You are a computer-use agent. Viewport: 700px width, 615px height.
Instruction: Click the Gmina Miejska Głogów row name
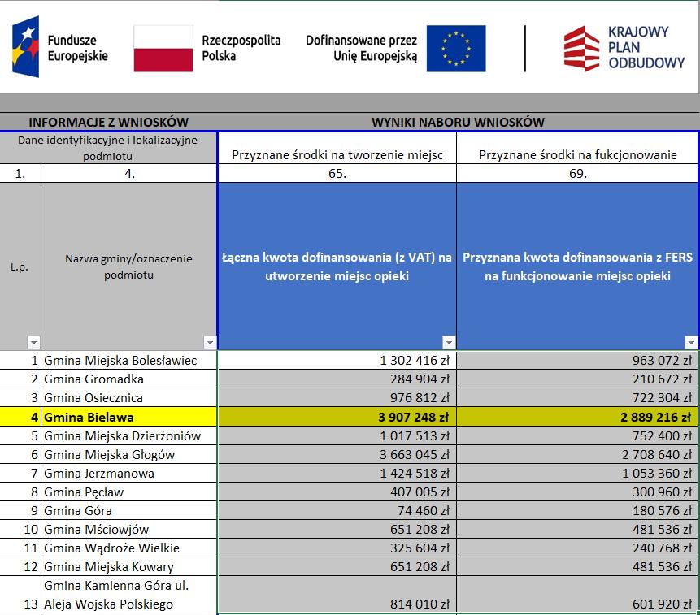coord(128,454)
